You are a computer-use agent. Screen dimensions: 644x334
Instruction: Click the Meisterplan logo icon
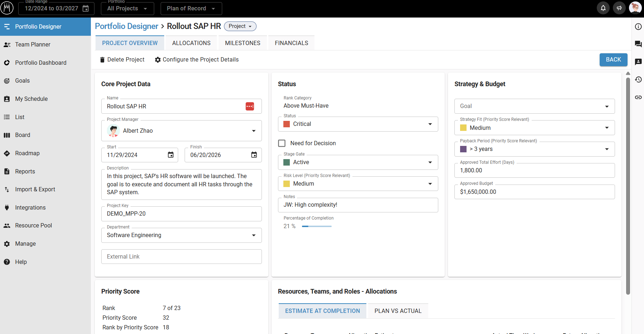7,8
